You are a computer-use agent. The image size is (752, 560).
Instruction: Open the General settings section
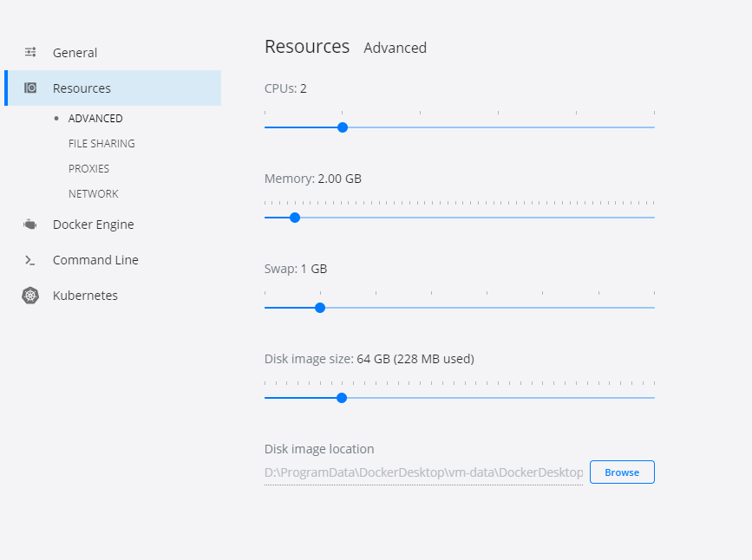click(74, 52)
